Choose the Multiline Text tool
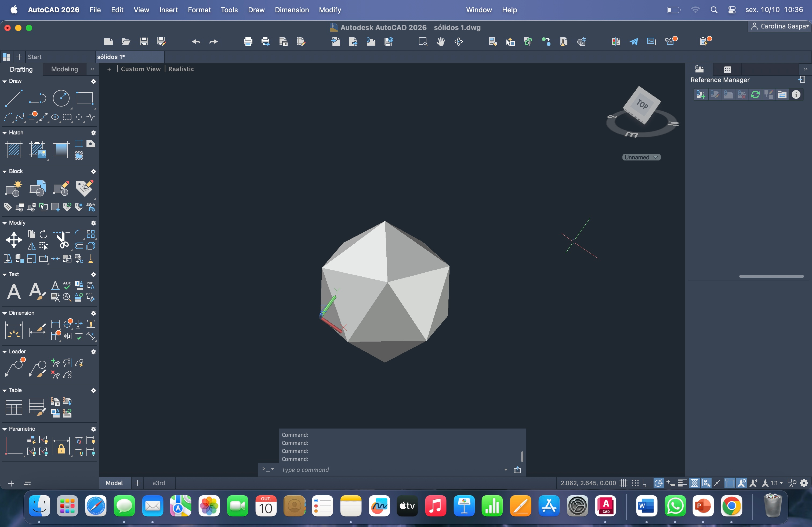Viewport: 812px width, 527px height. click(14, 291)
